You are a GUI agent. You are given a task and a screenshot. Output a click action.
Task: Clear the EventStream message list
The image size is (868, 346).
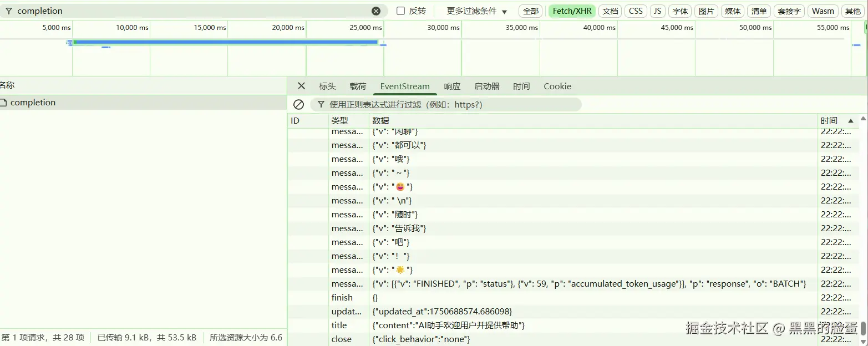298,104
